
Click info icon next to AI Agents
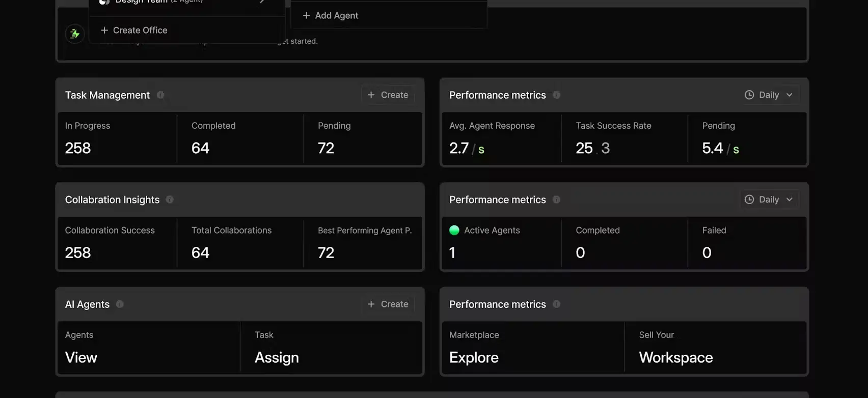tap(120, 304)
